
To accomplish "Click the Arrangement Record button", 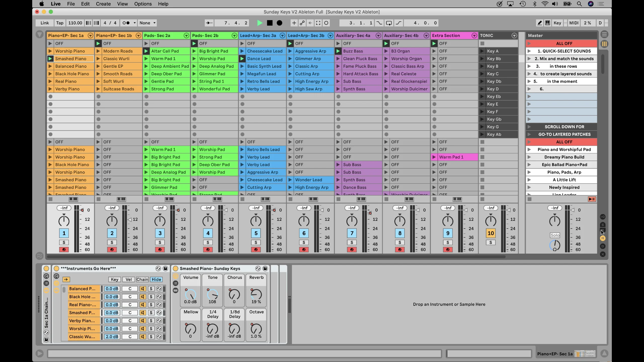I will click(x=279, y=23).
